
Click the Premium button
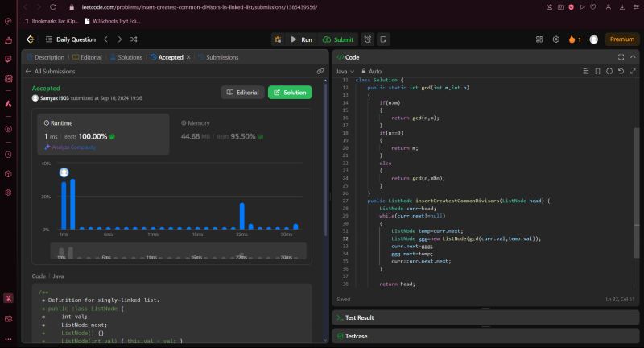[x=621, y=39]
